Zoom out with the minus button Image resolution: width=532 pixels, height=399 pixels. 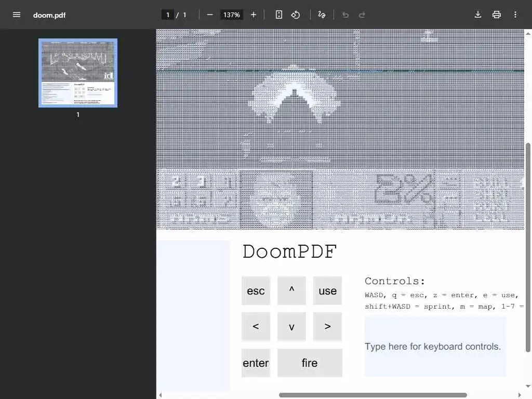[x=210, y=15]
